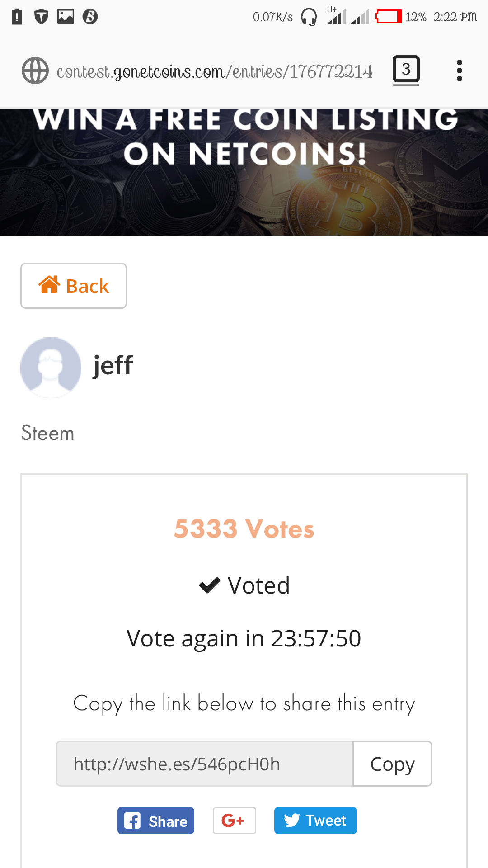The height and width of the screenshot is (868, 488).
Task: Select the wshe.es share link field
Action: (204, 764)
